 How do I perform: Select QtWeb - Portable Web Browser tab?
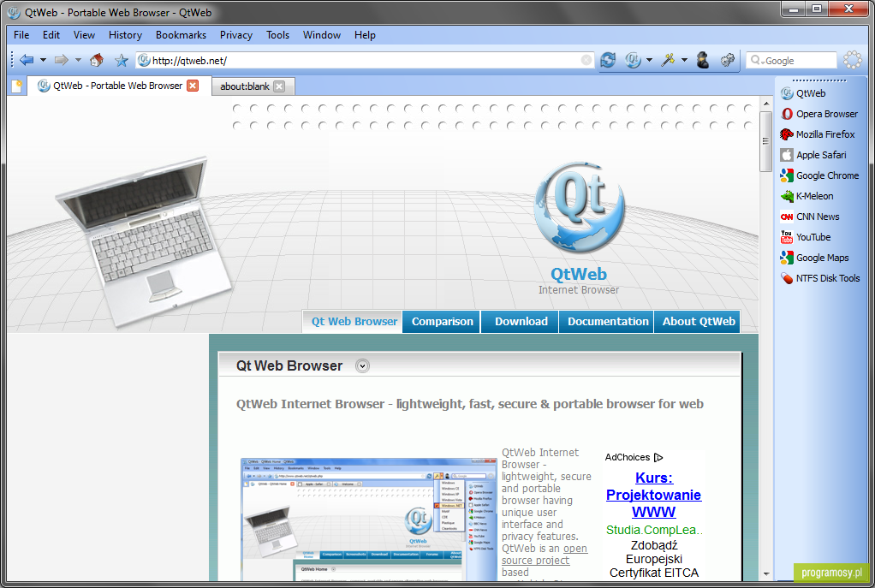click(x=117, y=86)
